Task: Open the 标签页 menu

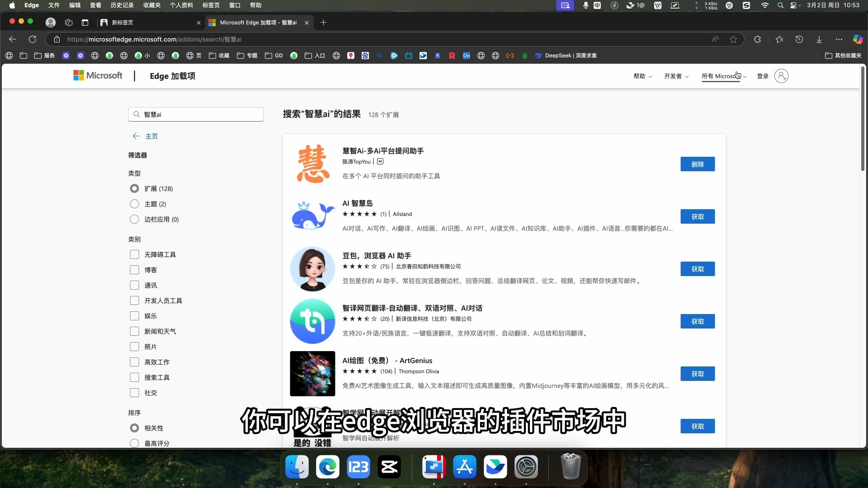Action: 211,5
